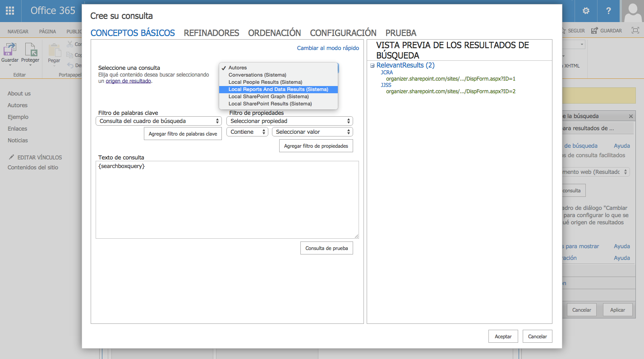Open the Seleccionar propiedad dropdown
This screenshot has width=644, height=359.
tap(289, 121)
